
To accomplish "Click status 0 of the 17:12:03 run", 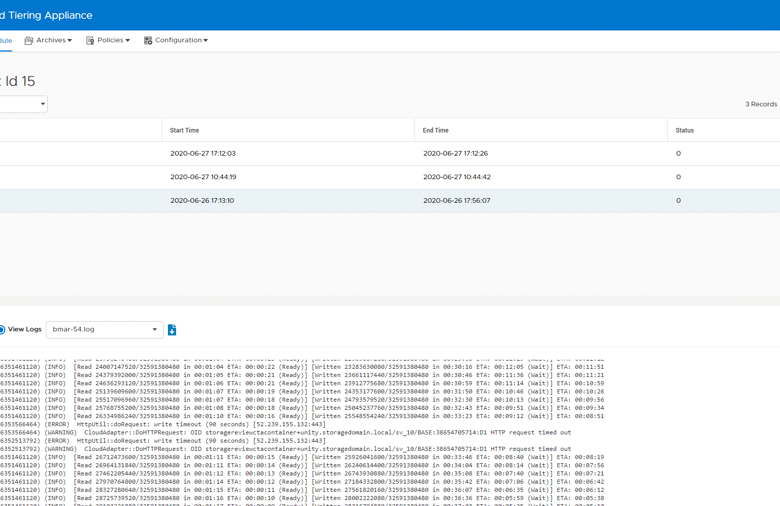I will point(678,153).
